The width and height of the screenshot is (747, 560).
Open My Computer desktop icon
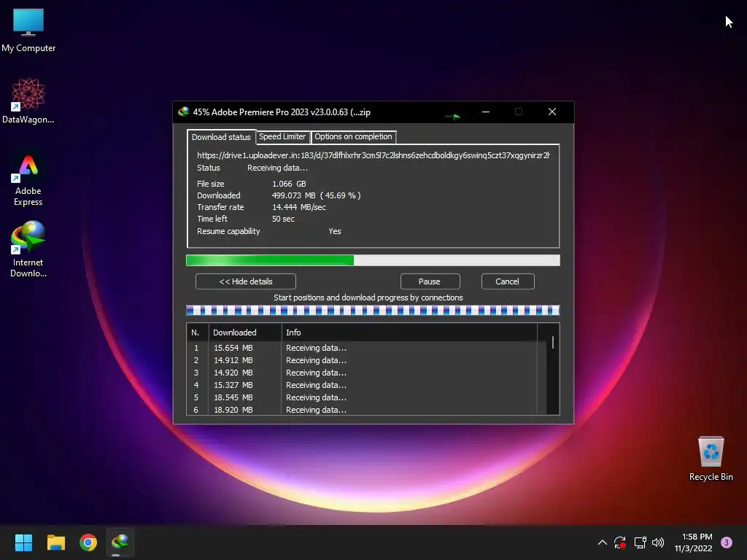pos(28,31)
